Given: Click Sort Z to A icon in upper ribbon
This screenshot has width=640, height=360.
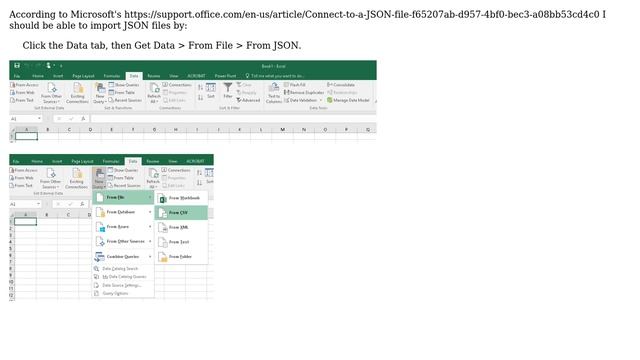Looking at the screenshot, I should point(200,98).
